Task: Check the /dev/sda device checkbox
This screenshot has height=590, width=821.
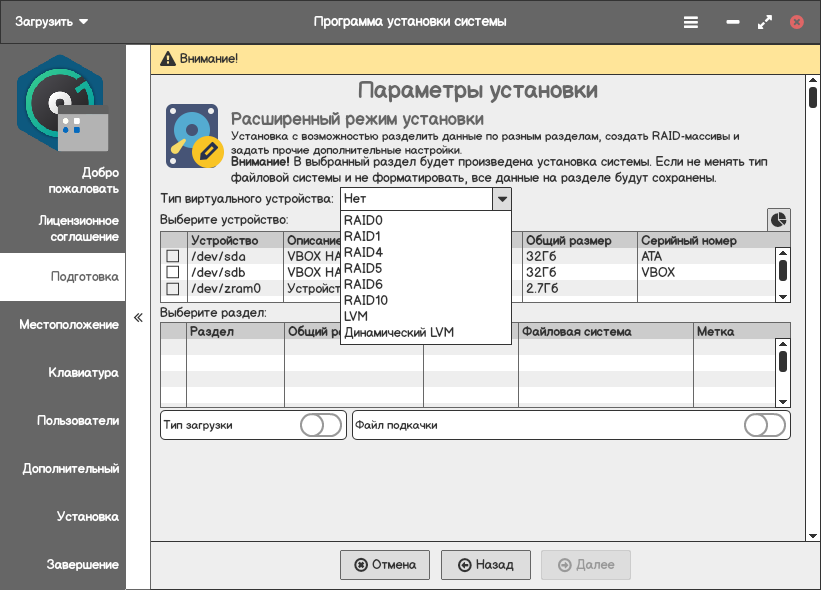Action: pos(172,256)
